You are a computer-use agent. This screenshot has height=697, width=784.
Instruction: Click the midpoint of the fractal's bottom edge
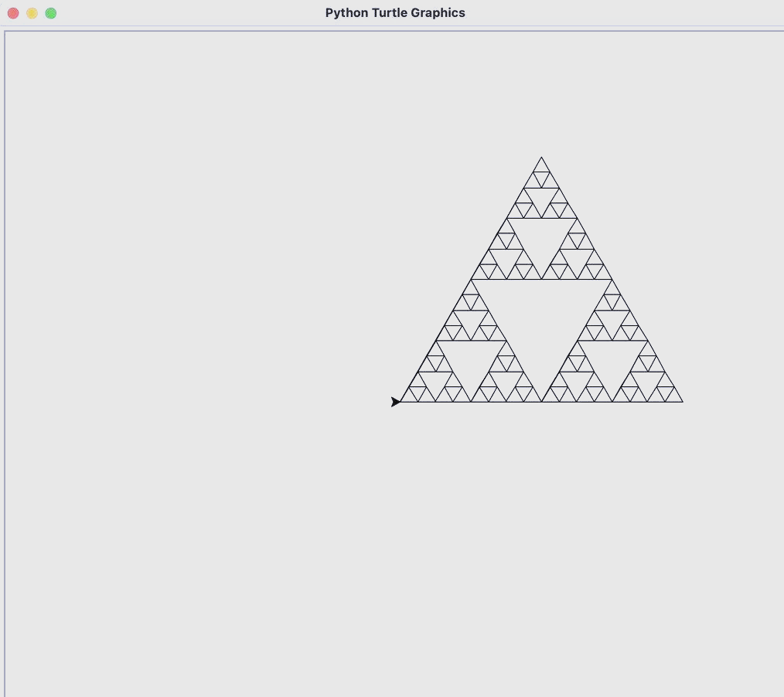[541, 402]
